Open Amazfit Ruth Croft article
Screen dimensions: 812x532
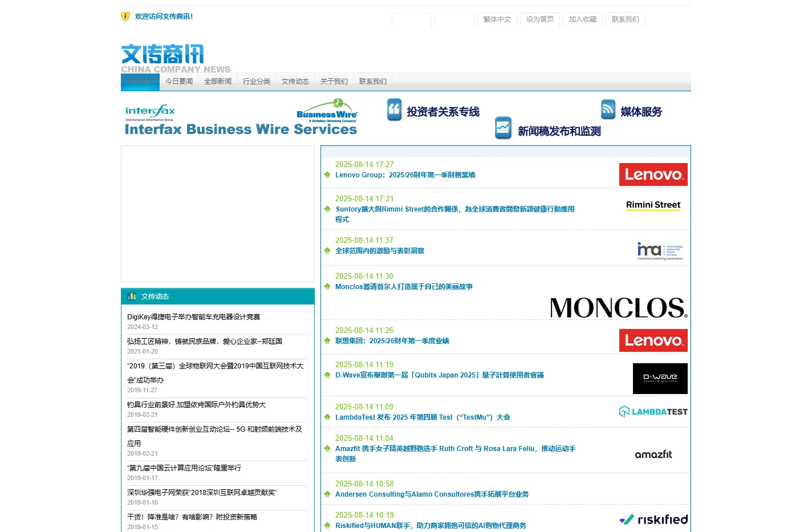(456, 454)
